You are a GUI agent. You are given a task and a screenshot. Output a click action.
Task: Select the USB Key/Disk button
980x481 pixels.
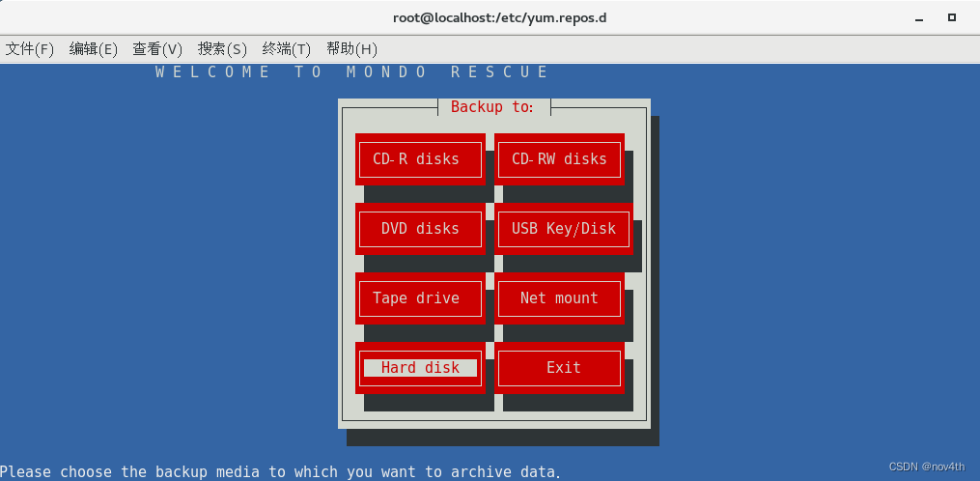pos(564,228)
